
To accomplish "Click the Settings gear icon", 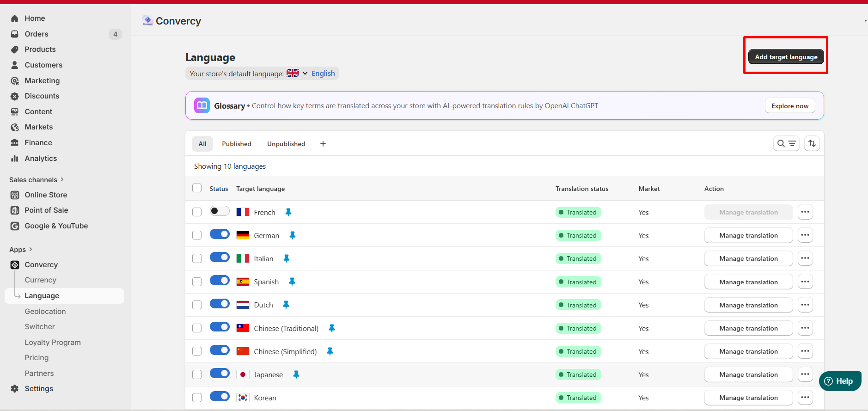I will click(15, 389).
